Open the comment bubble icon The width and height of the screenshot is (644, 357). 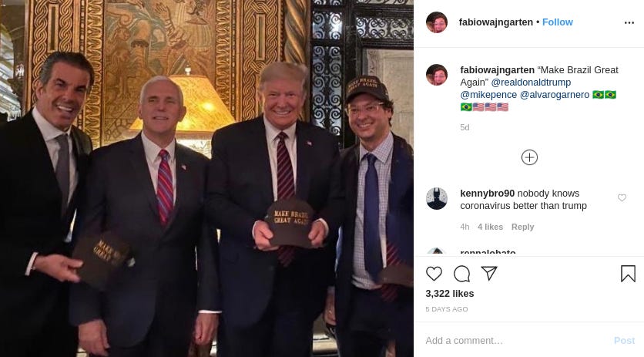pos(461,274)
